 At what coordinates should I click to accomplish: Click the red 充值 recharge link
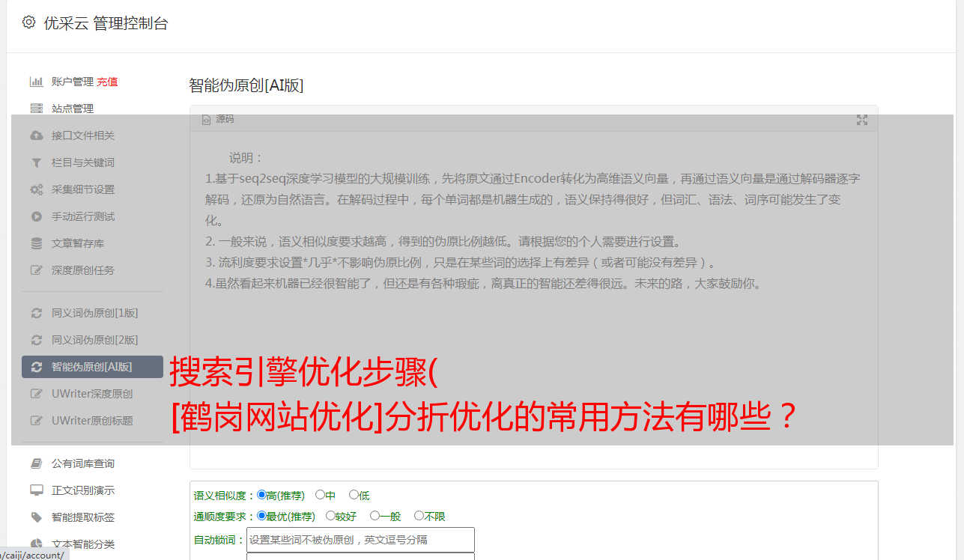click(x=107, y=82)
